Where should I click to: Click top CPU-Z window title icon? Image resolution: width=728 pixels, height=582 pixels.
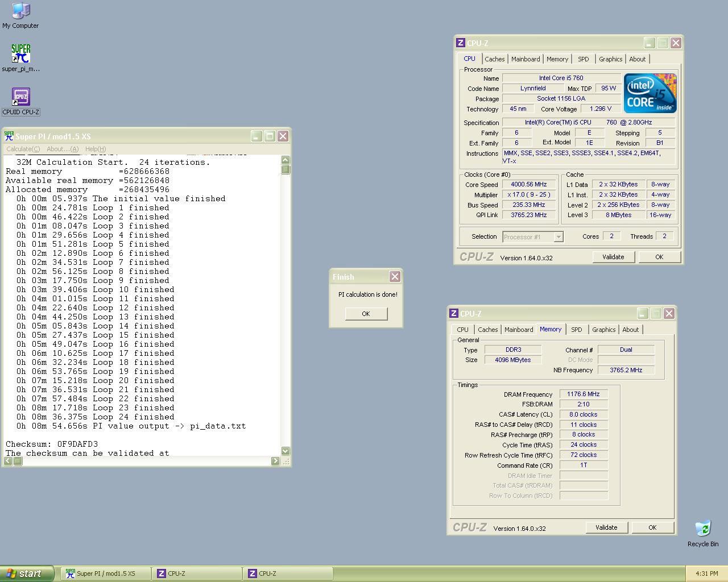click(461, 43)
